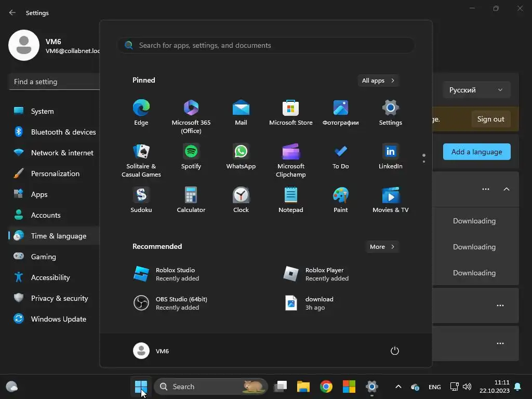
Task: Open the Mail pinned app
Action: 241,113
